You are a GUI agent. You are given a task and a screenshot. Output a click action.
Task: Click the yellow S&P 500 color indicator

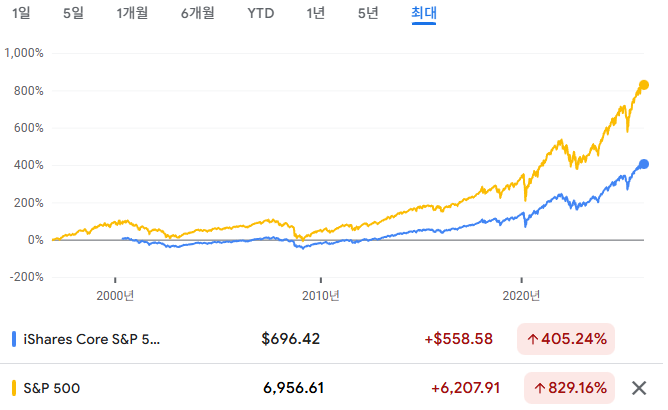(x=12, y=387)
